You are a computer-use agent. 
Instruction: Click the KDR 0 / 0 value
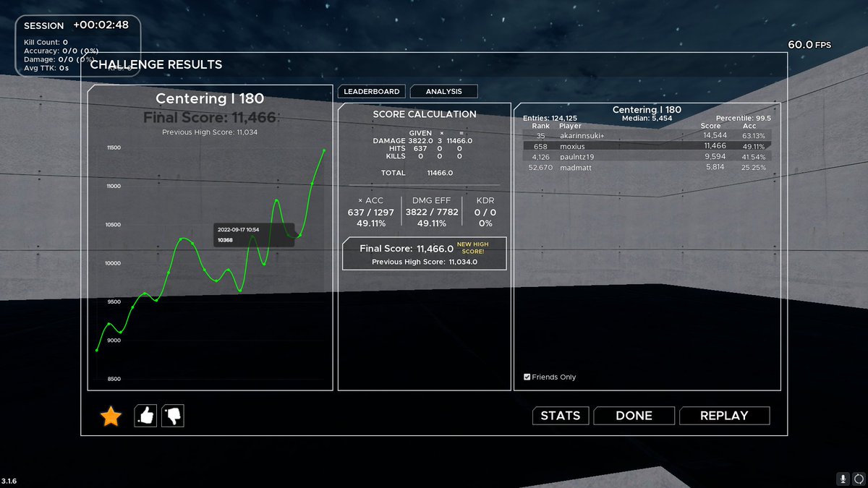(485, 213)
